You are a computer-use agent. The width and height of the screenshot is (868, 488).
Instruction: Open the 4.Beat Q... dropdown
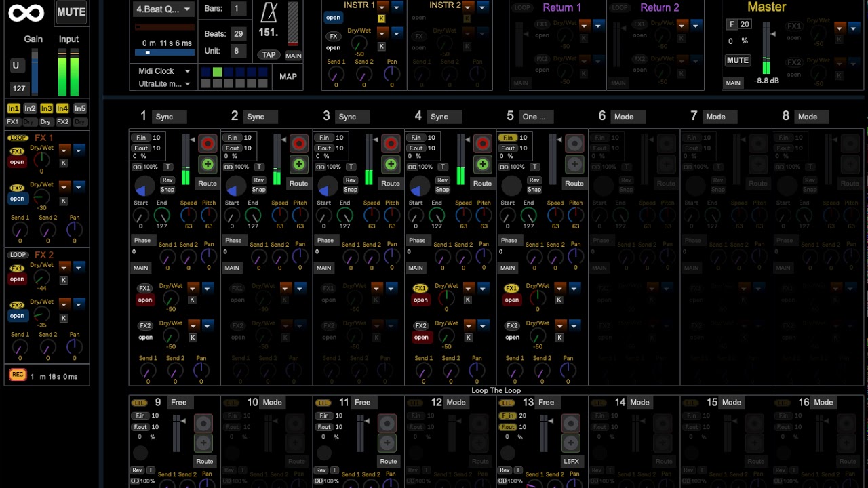tap(163, 9)
